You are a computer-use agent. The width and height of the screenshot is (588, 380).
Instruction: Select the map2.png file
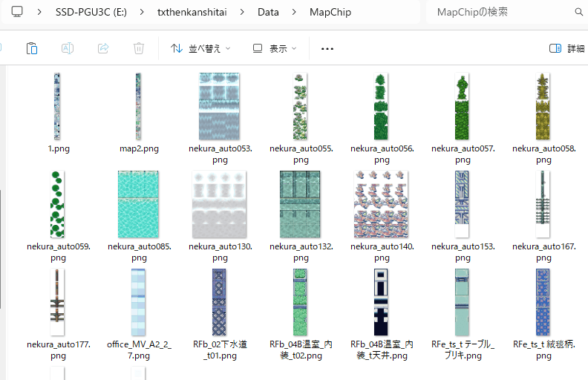139,106
